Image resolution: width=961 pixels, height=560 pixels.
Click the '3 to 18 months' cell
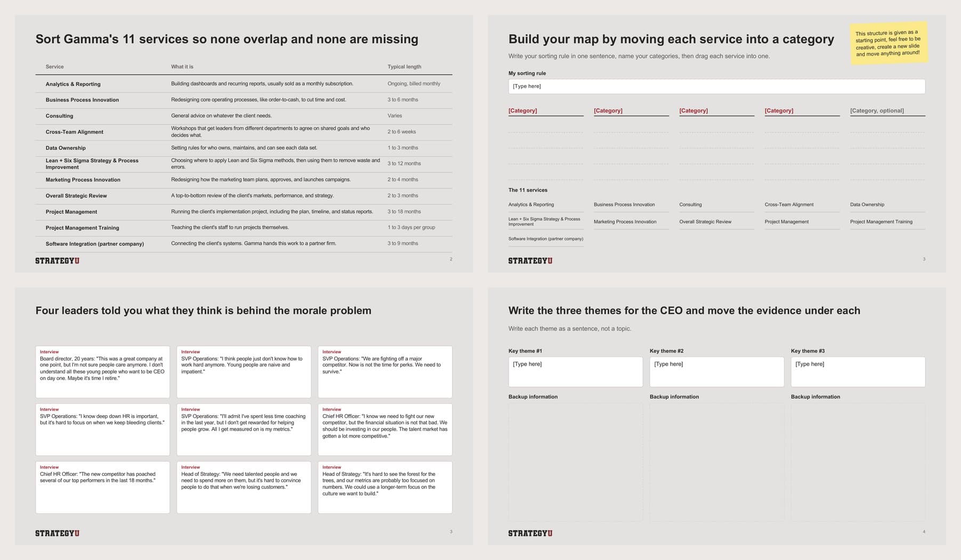(x=404, y=211)
